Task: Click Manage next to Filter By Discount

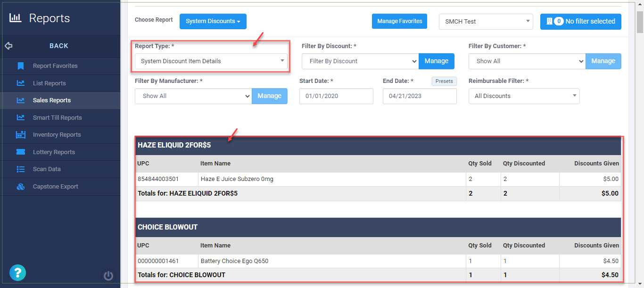Action: (437, 61)
